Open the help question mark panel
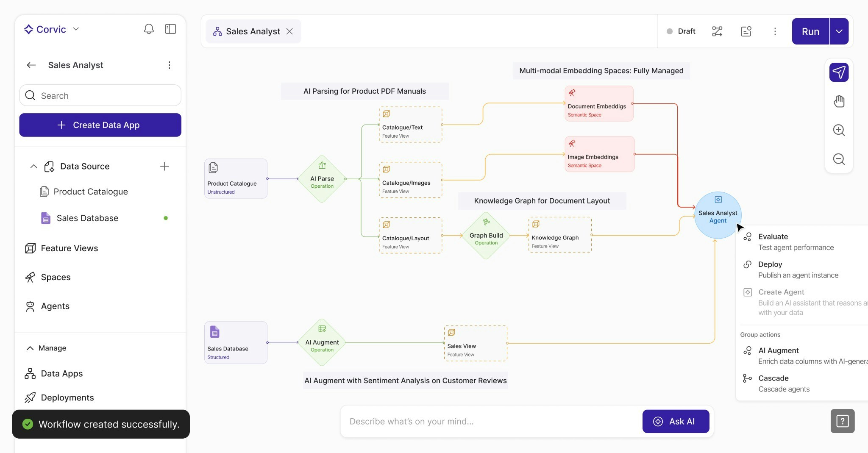The height and width of the screenshot is (453, 868). click(x=842, y=421)
